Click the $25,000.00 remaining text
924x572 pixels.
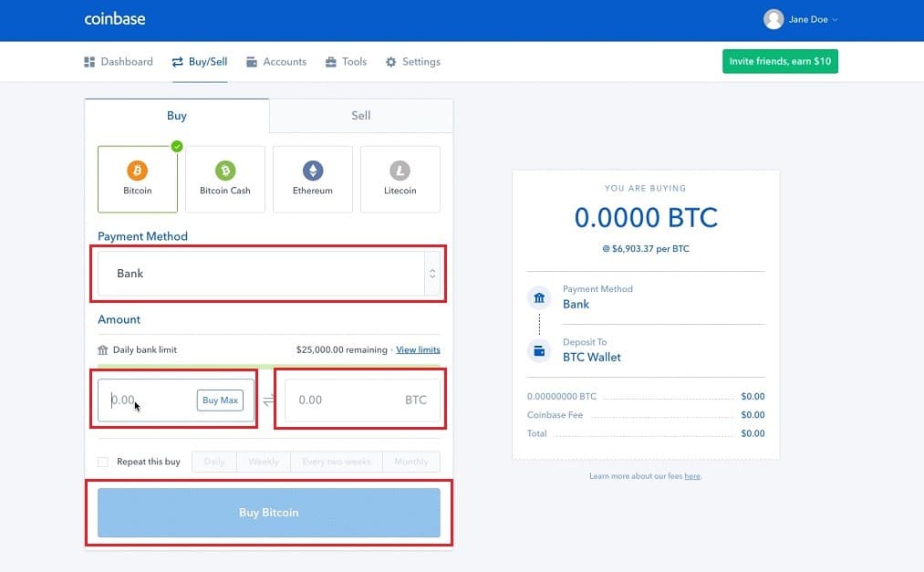(x=342, y=350)
